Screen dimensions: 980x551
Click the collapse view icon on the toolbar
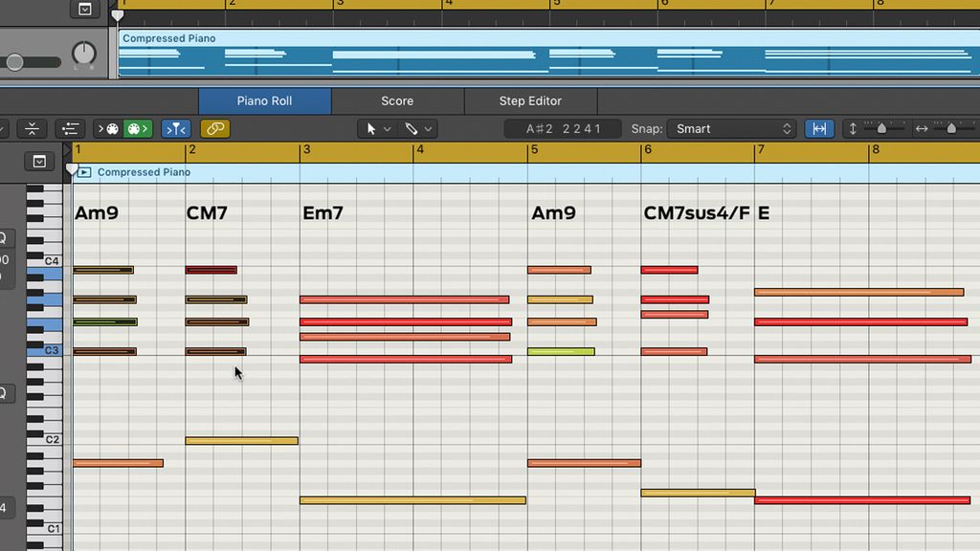tap(32, 128)
